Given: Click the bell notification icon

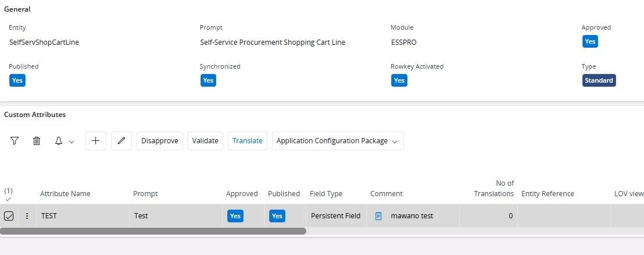Looking at the screenshot, I should click(59, 141).
